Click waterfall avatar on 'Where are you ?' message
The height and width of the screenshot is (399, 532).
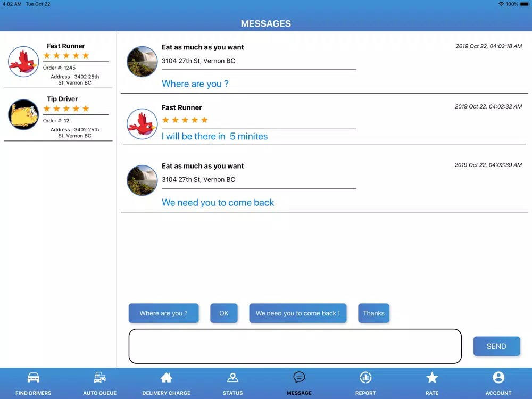coord(142,62)
